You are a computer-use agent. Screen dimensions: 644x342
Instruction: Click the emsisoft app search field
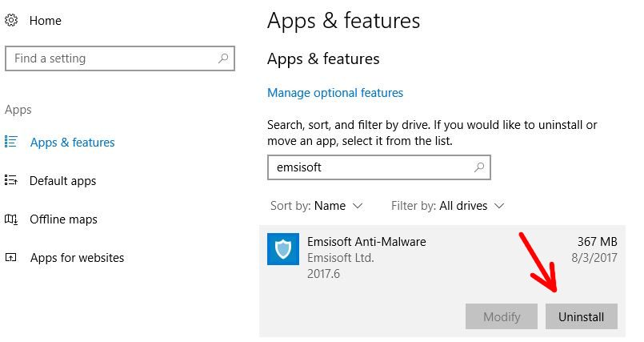379,167
